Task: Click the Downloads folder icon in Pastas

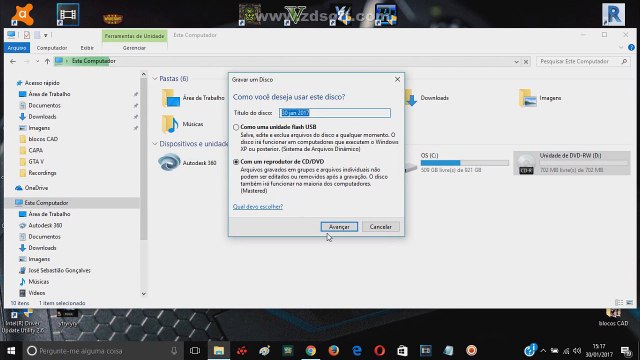Action: (411, 98)
